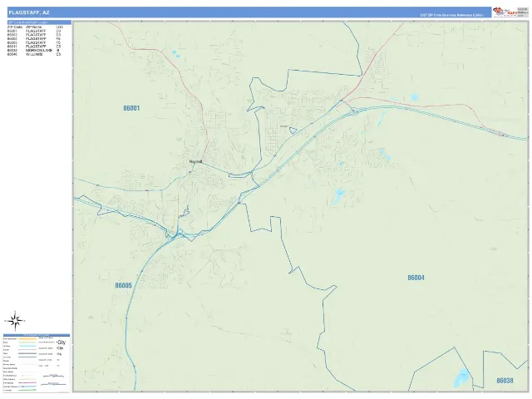Click the compass rose north indicator
This screenshot has width=532, height=399.
[x=15, y=321]
